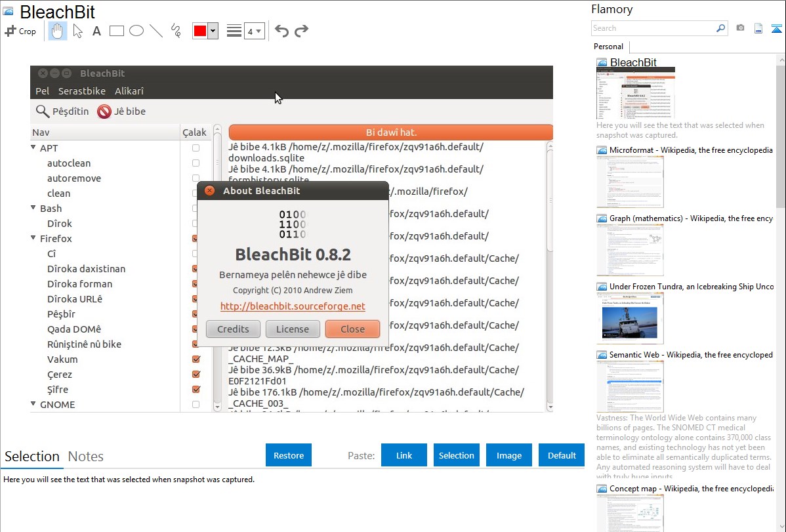
Task: Select the text annotation tool
Action: [96, 31]
